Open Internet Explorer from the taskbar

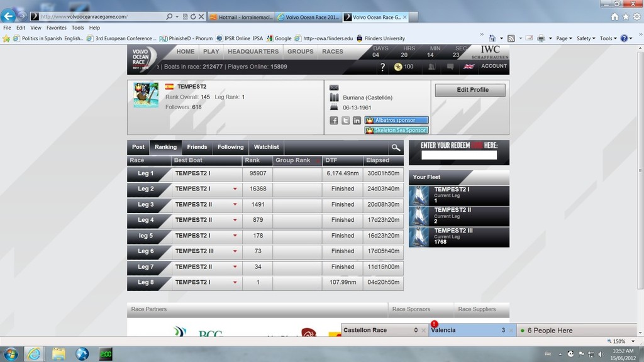tap(34, 354)
